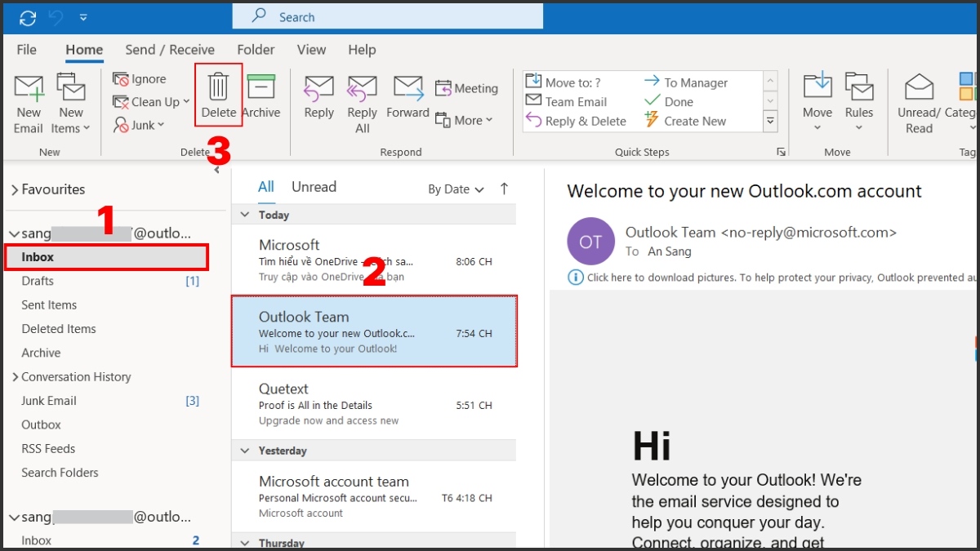Image resolution: width=980 pixels, height=551 pixels.
Task: Open the More respond options dropdown
Action: pyautogui.click(x=464, y=120)
